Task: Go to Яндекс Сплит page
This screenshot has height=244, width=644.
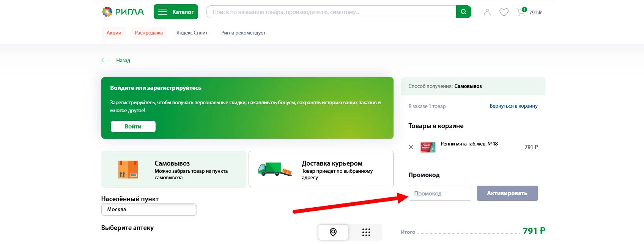Action: click(x=192, y=33)
